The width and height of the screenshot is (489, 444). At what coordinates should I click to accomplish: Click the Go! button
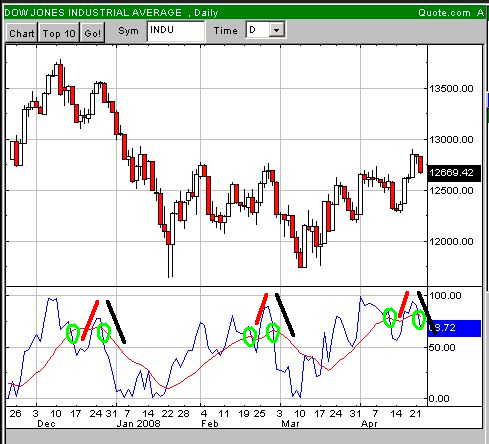(92, 33)
